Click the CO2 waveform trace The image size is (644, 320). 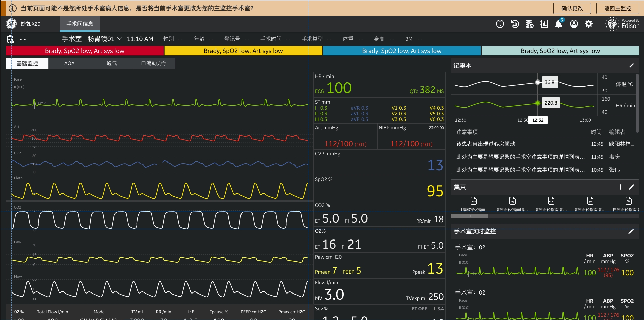coord(160,220)
